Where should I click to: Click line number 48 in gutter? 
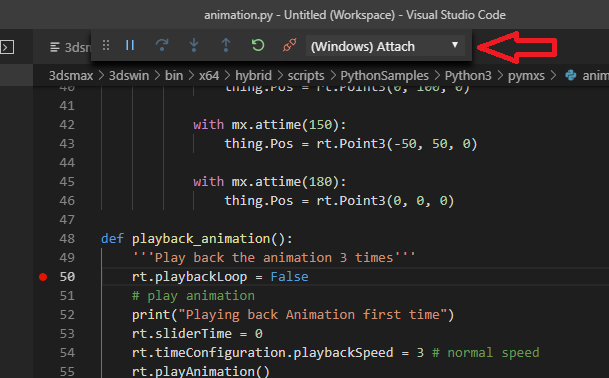click(67, 239)
